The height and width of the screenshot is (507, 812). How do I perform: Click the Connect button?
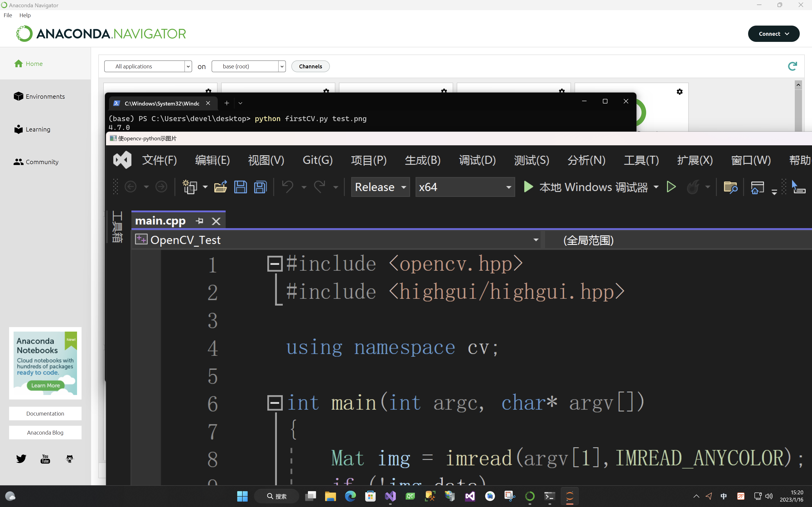(773, 34)
